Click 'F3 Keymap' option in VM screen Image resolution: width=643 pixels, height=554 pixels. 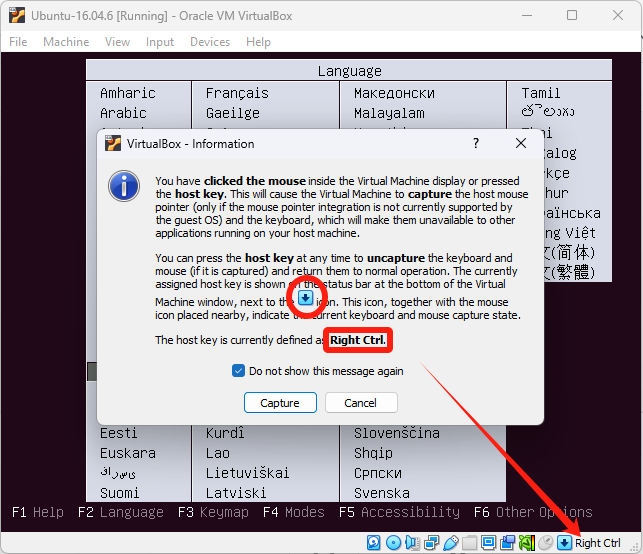[213, 512]
